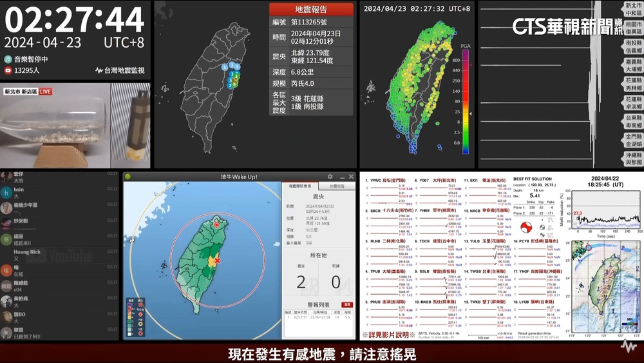Click the music note icon beside 音樂暫停中
The image size is (644, 363).
pos(8,59)
